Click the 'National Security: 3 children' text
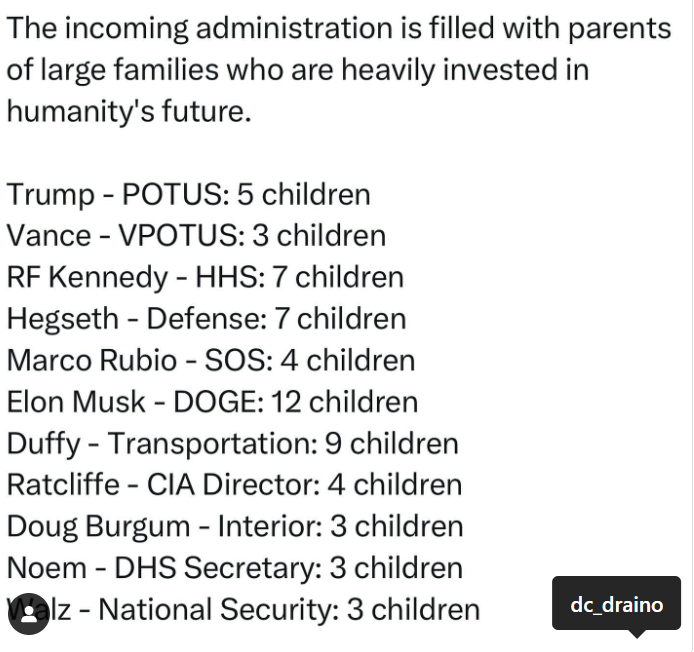The image size is (694, 652). [289, 609]
